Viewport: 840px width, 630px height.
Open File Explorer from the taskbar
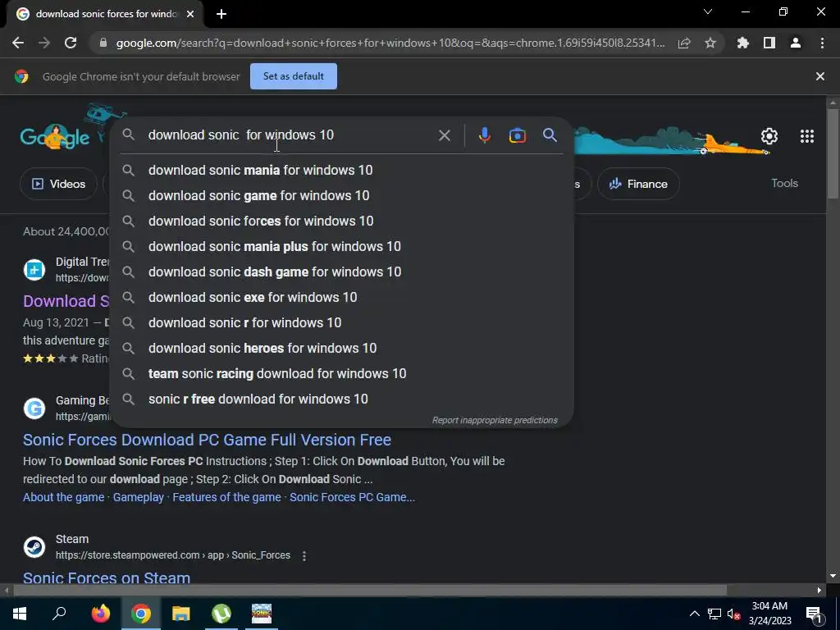(x=181, y=614)
